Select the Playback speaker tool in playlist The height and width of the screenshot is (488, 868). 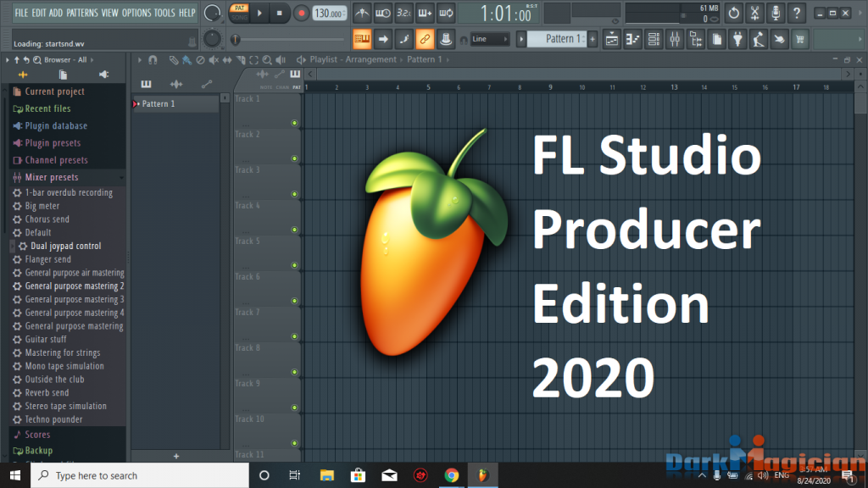tap(281, 60)
